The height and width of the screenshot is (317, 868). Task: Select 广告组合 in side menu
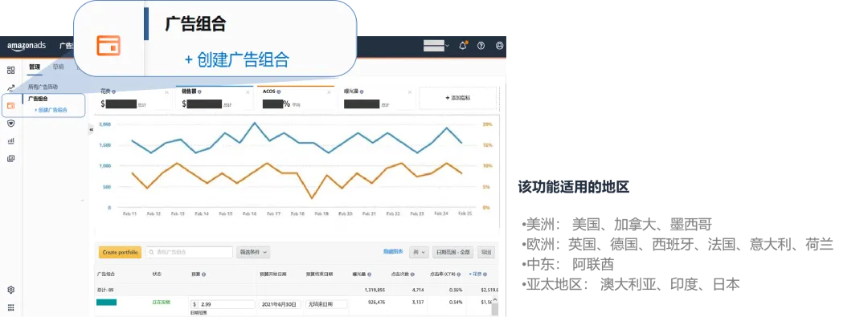pyautogui.click(x=38, y=99)
